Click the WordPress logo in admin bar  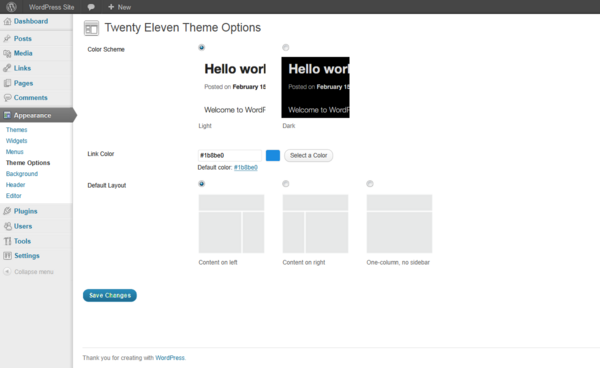pyautogui.click(x=11, y=7)
